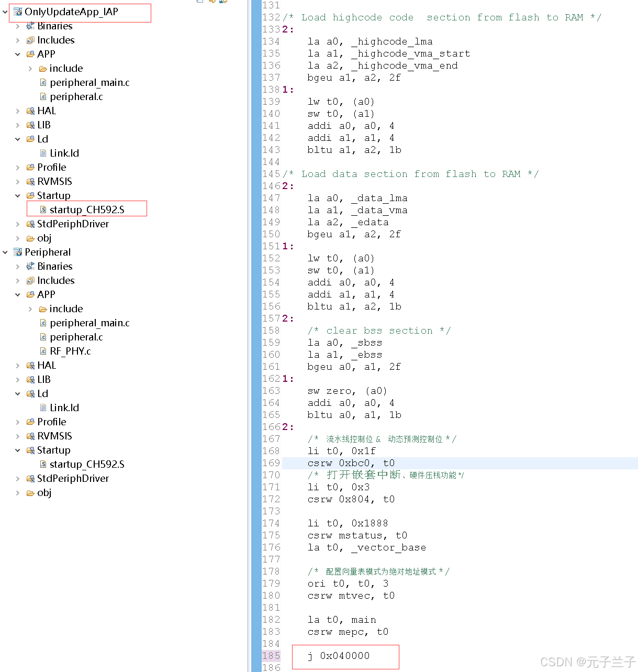Click code line 'li t0, 0x1888'
The image size is (638, 672).
(348, 523)
